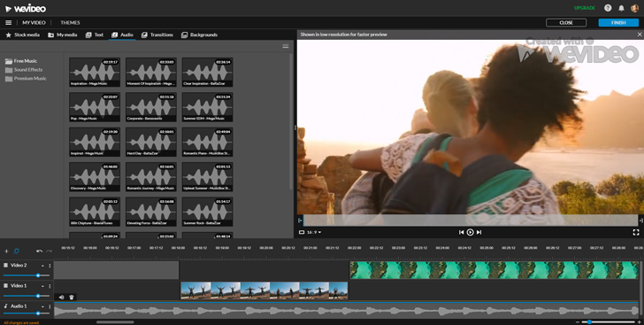Viewport: 644px width, 325px height.
Task: Click the Video 2 track film icon
Action: point(5,266)
